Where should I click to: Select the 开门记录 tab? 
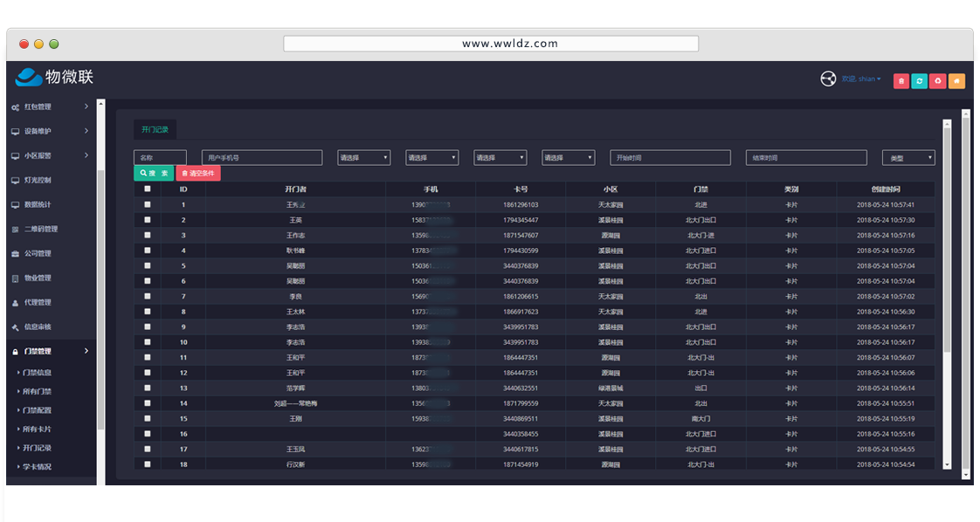(x=155, y=129)
